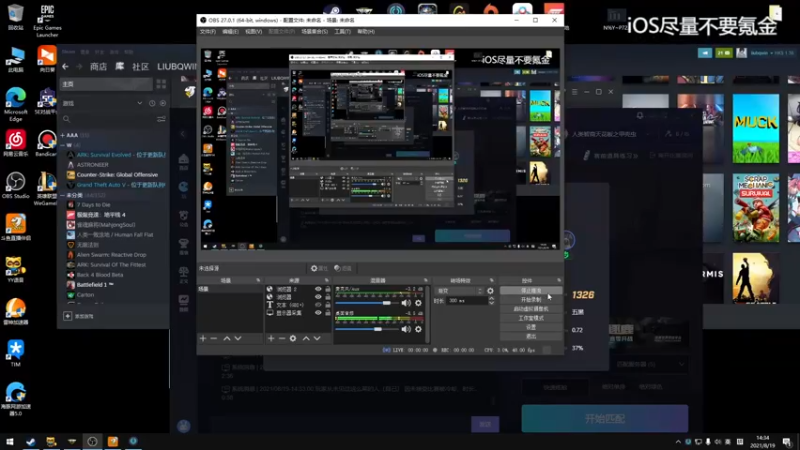
Task: Select Counter-Strike: Global Offensive in Steam library
Action: tap(117, 174)
